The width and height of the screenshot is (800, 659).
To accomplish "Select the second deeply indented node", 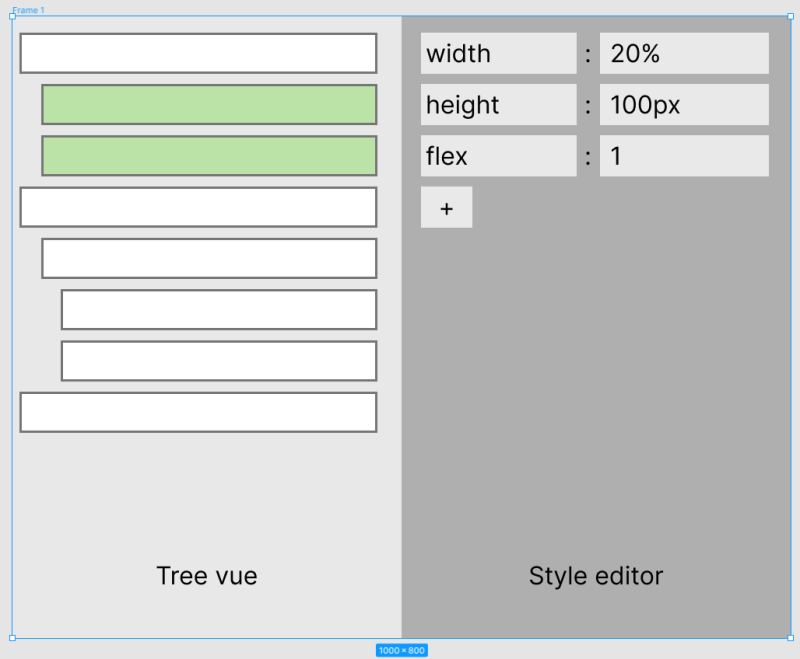I will (219, 361).
